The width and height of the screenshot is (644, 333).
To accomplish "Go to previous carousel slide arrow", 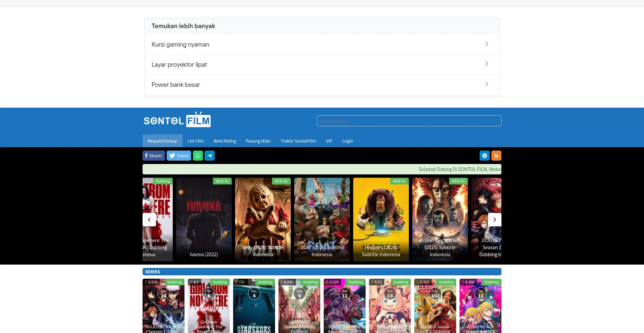I will 149,220.
